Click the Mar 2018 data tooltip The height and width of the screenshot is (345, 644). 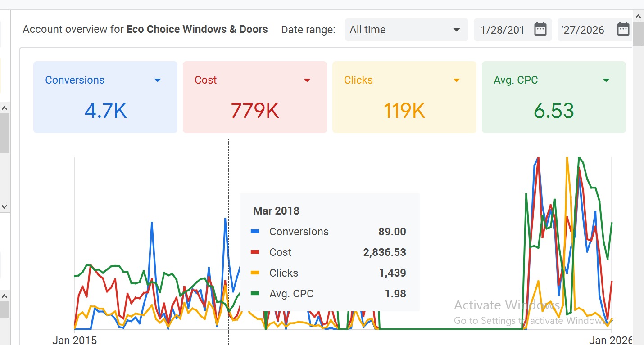pos(329,252)
